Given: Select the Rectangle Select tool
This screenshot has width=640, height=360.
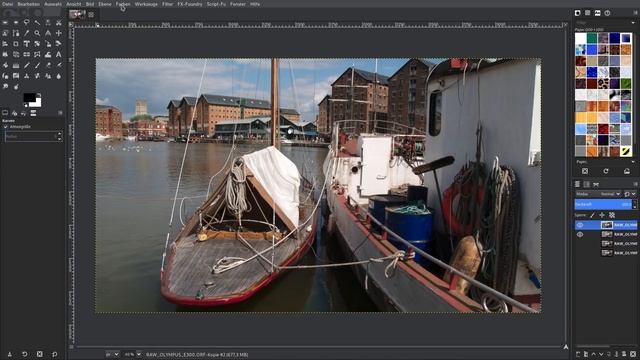Looking at the screenshot, I should pos(5,22).
